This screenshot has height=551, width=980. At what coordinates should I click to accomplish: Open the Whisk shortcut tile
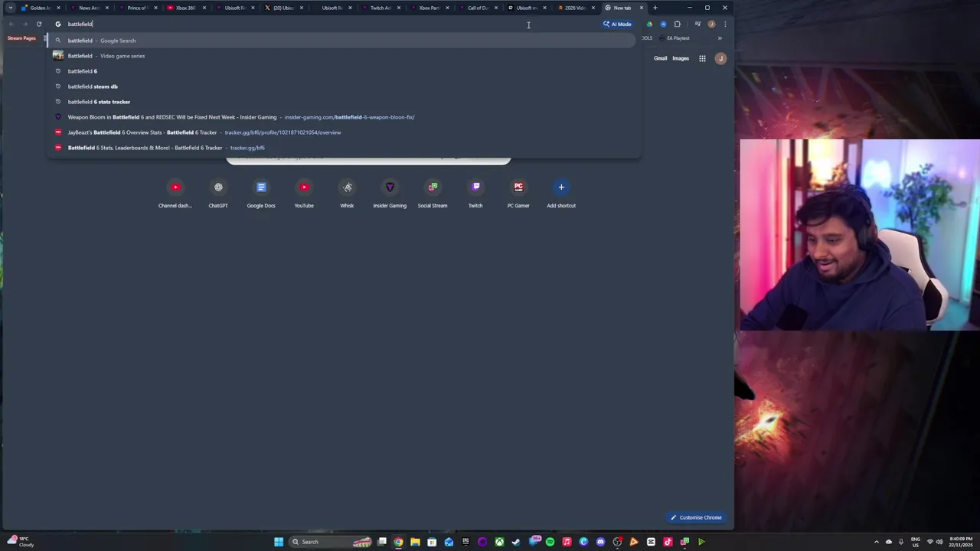[x=347, y=194]
